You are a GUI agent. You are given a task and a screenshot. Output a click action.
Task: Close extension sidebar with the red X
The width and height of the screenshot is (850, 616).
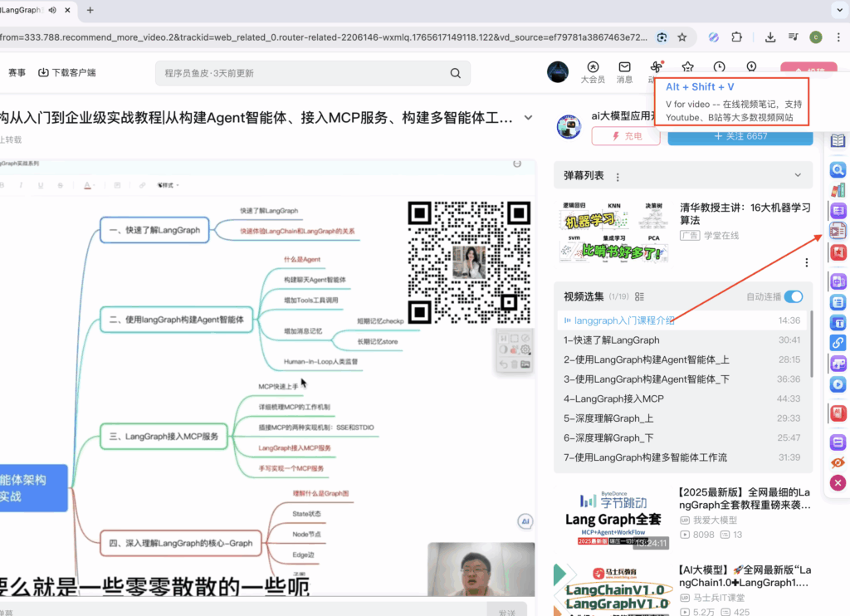tap(838, 482)
